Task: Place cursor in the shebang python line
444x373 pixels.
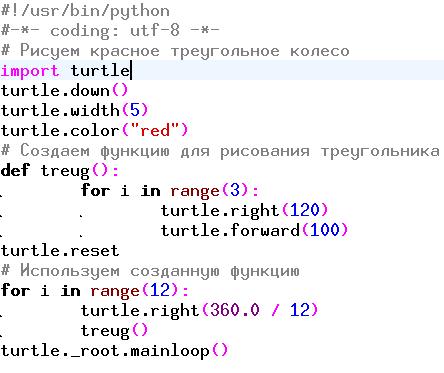Action: 85,11
